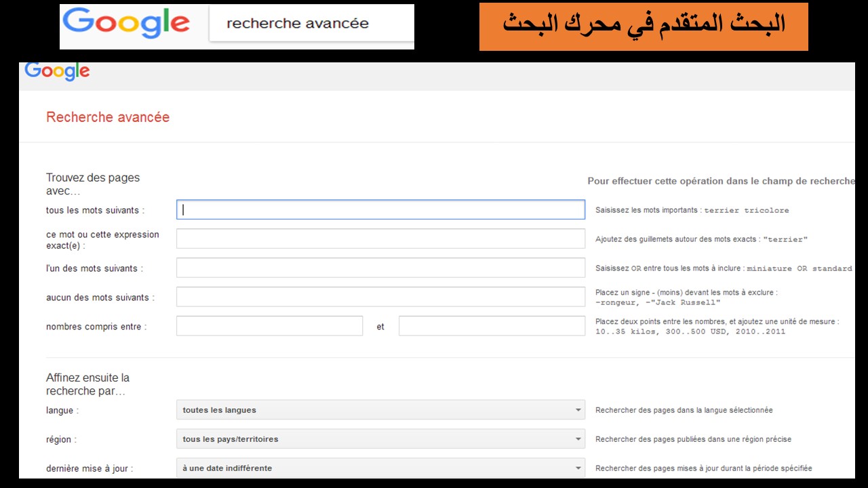Viewport: 868px width, 488px height.
Task: Click 'Rechercher des pages mises à jour' hint
Action: (x=704, y=468)
